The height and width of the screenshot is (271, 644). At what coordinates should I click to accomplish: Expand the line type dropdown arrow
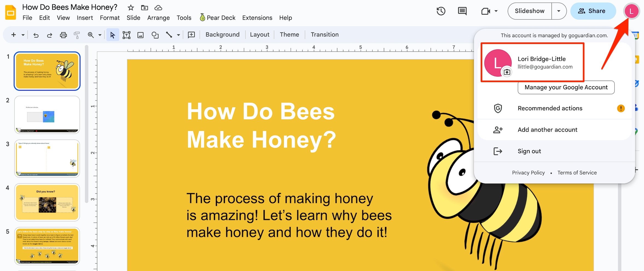pyautogui.click(x=178, y=35)
